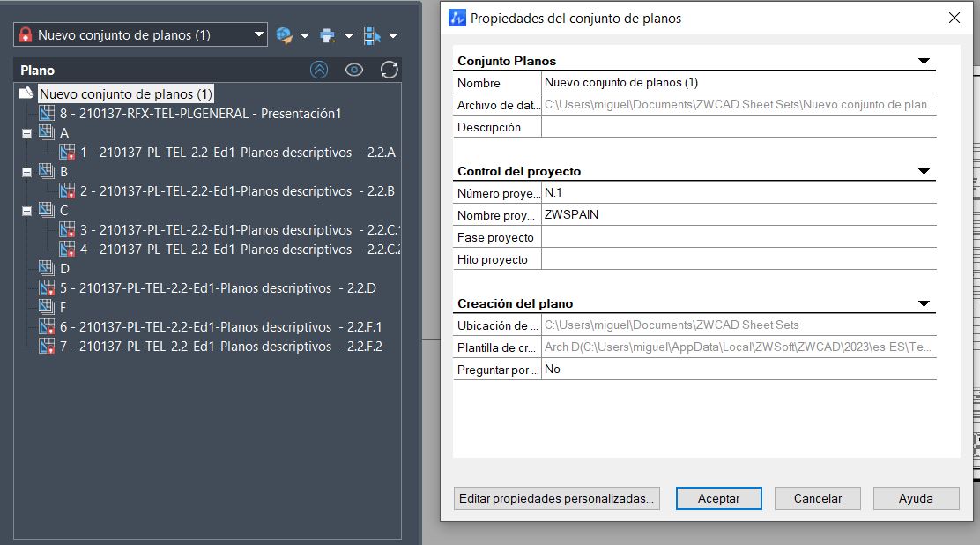Click the sheet selections icon in toolbar
980x545 pixels.
click(372, 35)
